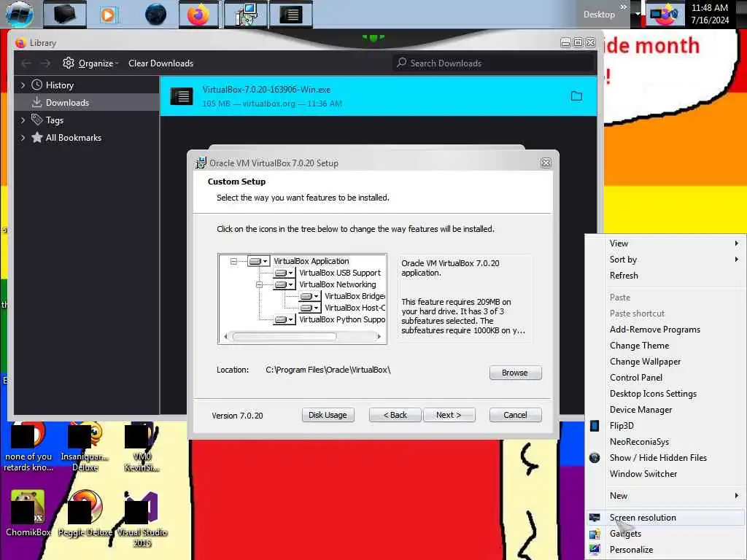The image size is (747, 560).
Task: Open VirtualBox Networking feature dropdown
Action: pos(285,284)
